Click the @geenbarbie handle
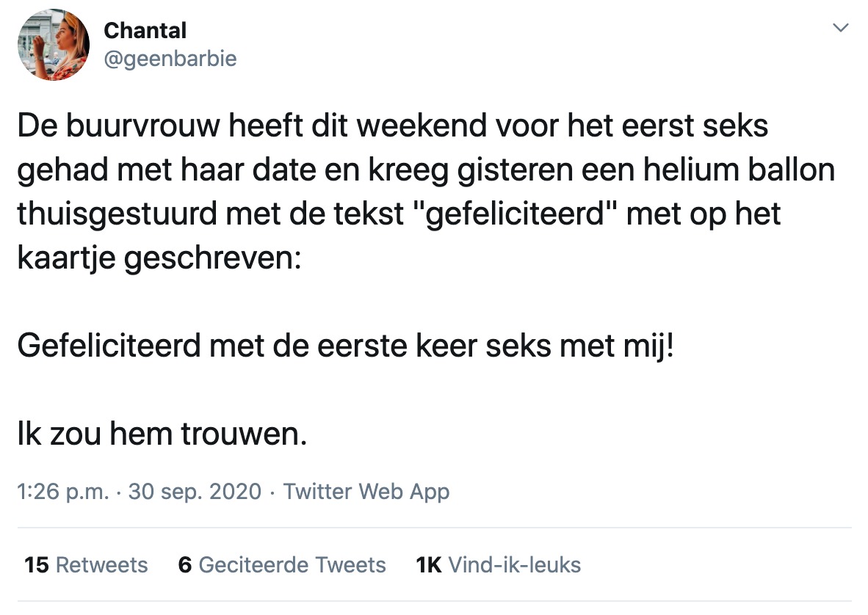The width and height of the screenshot is (868, 615). click(x=170, y=58)
